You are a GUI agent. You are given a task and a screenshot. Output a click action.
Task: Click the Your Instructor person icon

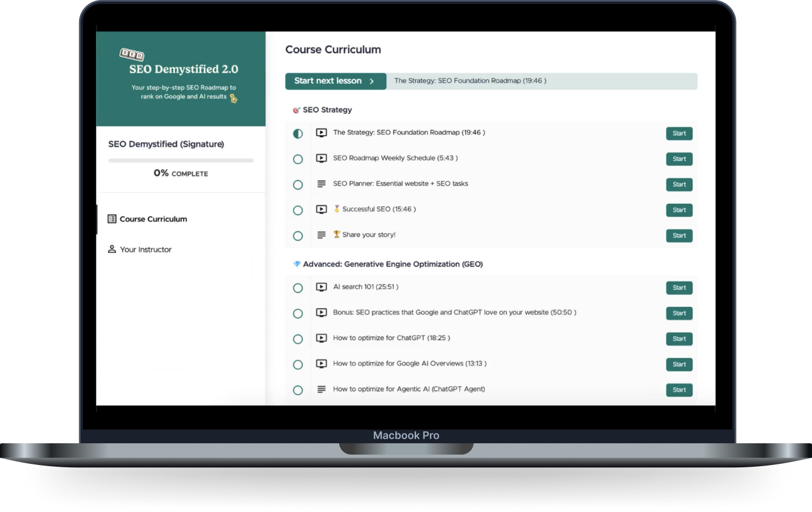[112, 249]
